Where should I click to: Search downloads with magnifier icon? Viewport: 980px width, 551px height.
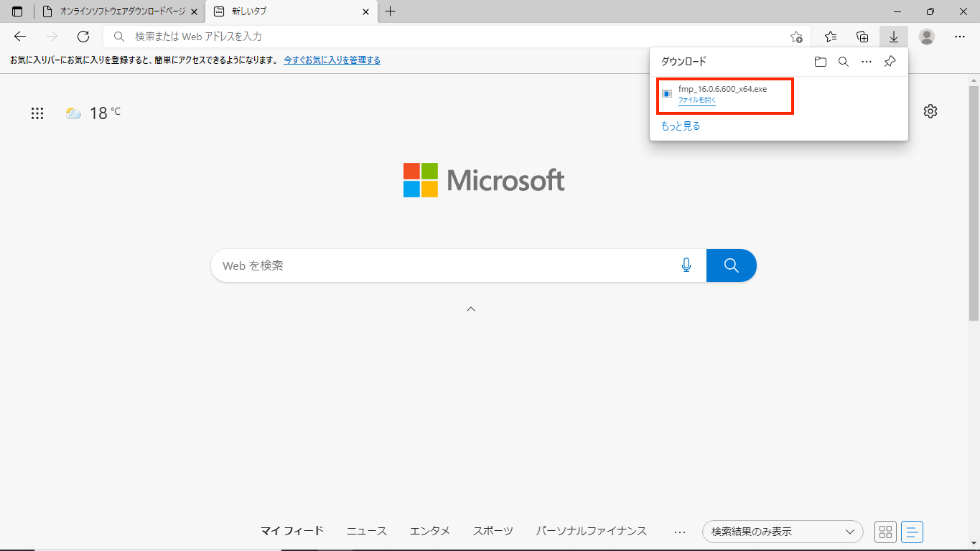(x=844, y=62)
